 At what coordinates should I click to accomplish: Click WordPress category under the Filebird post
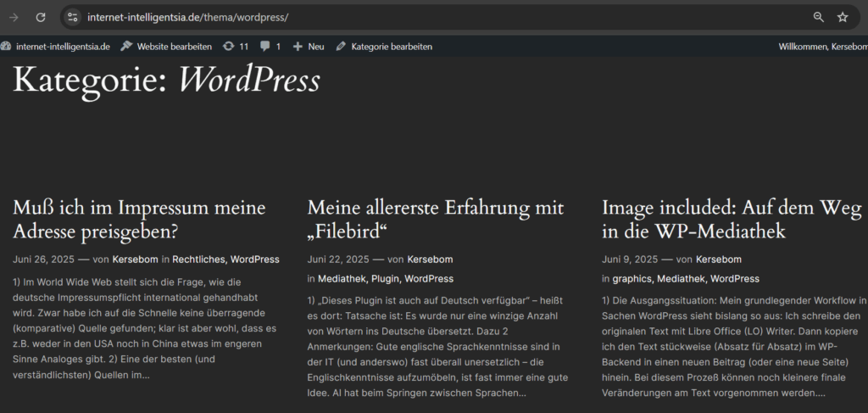pyautogui.click(x=429, y=278)
